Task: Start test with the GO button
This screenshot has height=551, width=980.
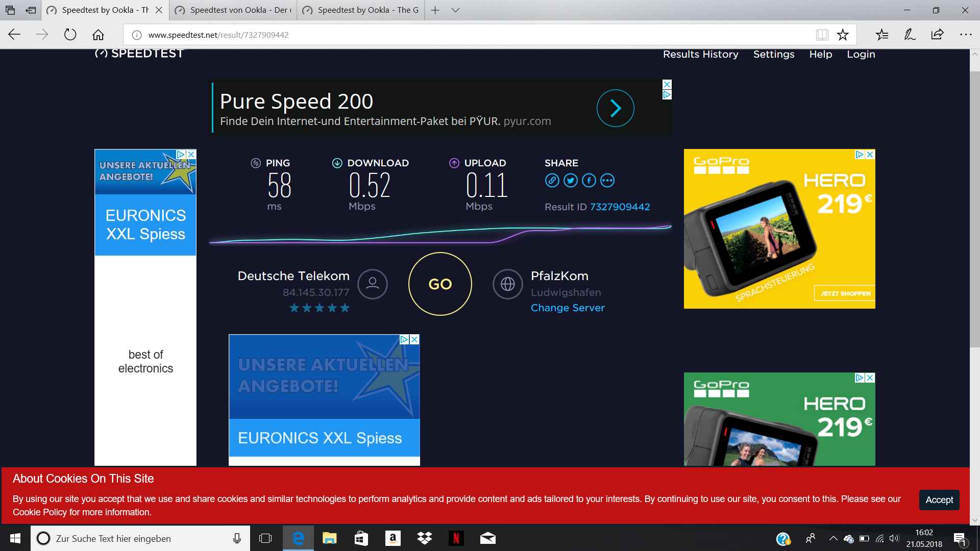Action: (440, 284)
